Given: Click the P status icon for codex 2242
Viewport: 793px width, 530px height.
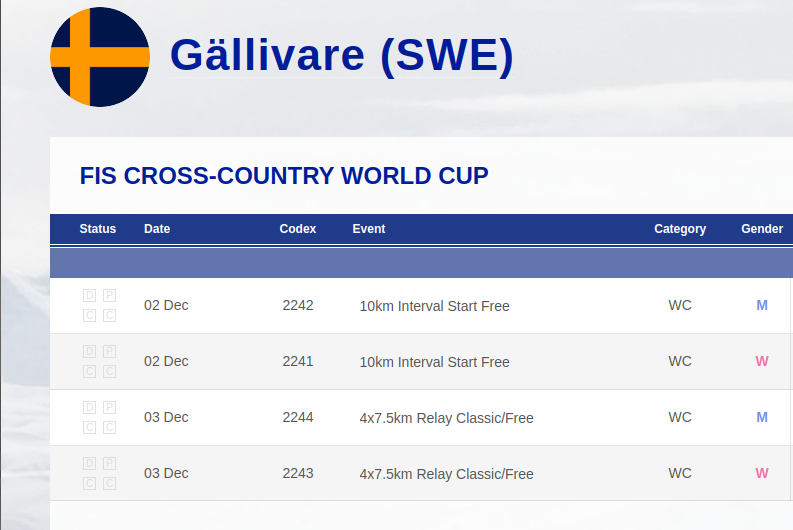Looking at the screenshot, I should tap(109, 295).
